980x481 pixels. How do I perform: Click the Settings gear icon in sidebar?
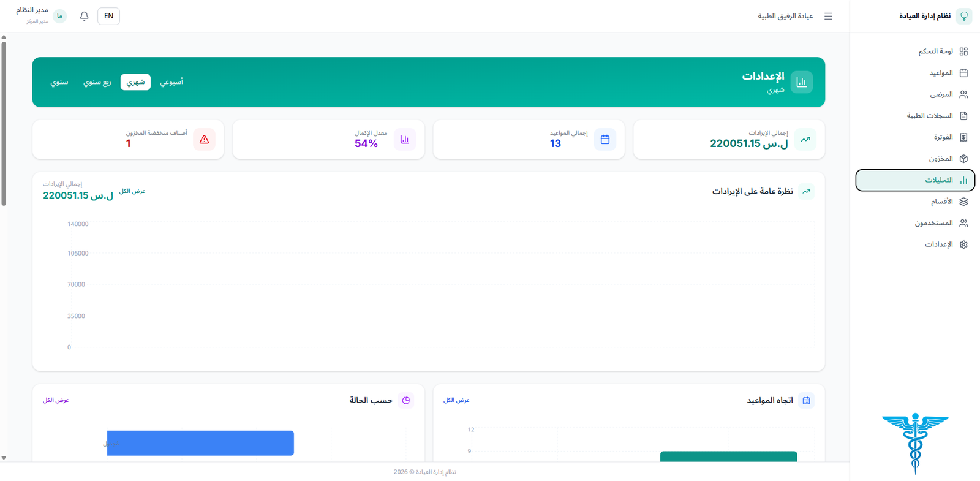point(963,244)
